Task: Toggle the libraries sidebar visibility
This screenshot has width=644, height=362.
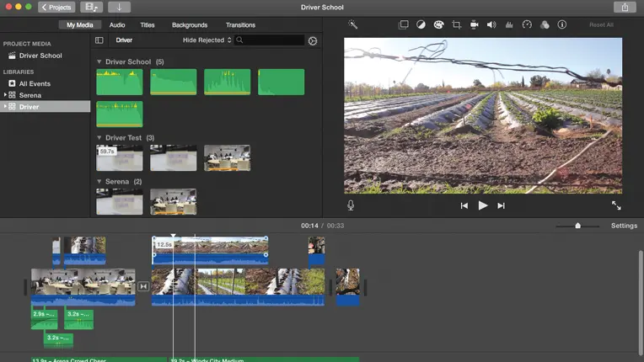Action: 99,40
